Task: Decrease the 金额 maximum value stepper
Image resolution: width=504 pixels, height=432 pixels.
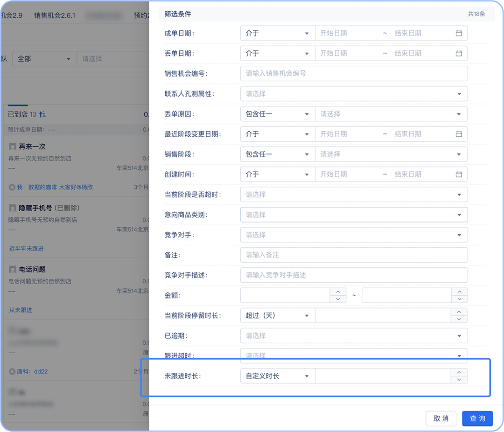Action: click(459, 299)
